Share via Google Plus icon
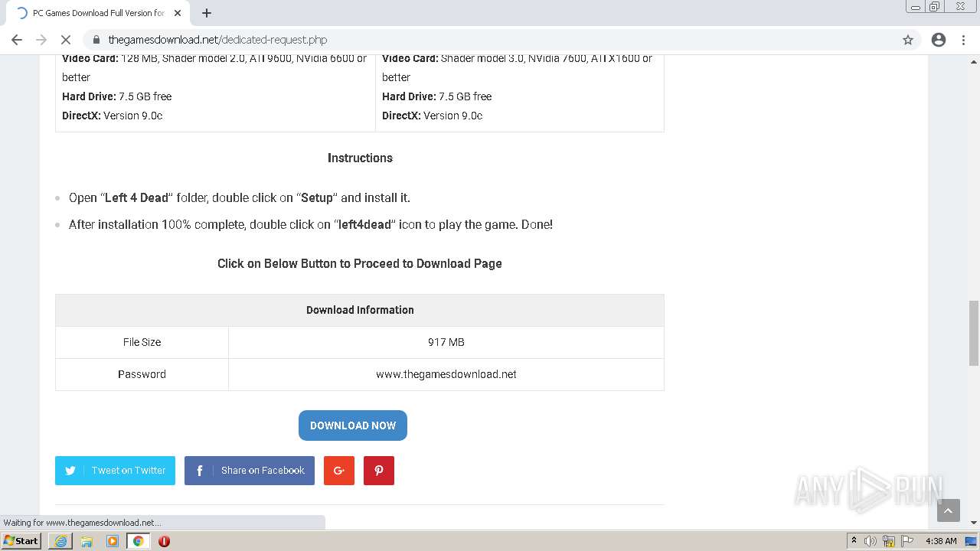 339,471
